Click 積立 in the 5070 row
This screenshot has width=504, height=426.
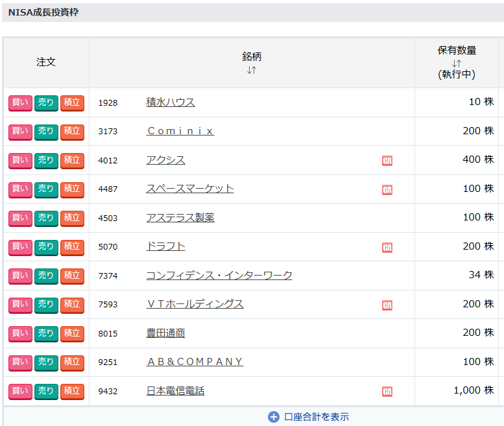click(72, 248)
